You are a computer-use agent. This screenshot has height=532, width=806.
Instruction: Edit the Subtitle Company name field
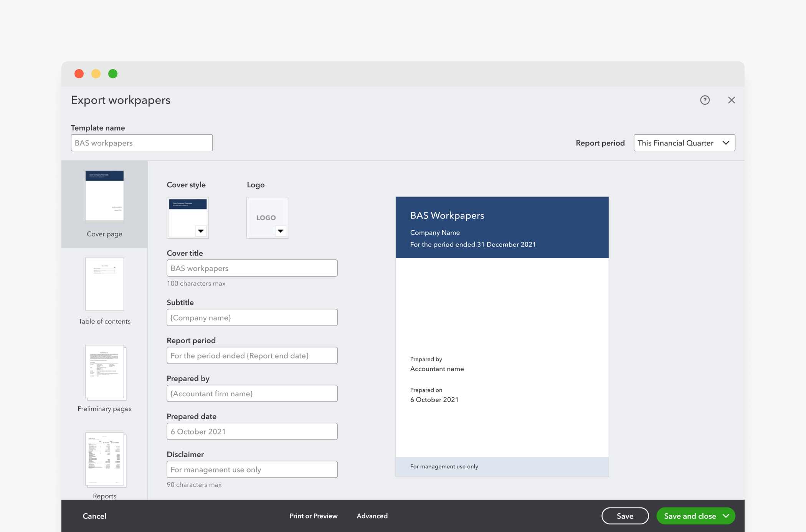click(x=252, y=317)
